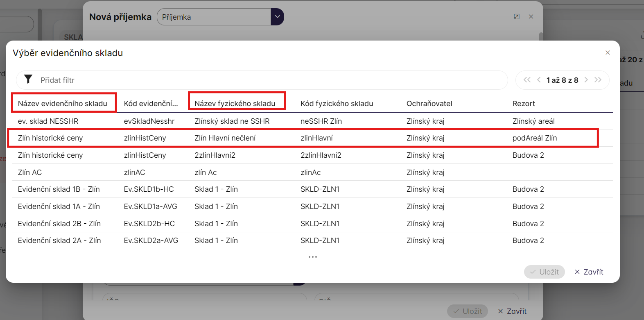Expand the Nová příjemka window icon
This screenshot has width=644, height=320.
517,17
